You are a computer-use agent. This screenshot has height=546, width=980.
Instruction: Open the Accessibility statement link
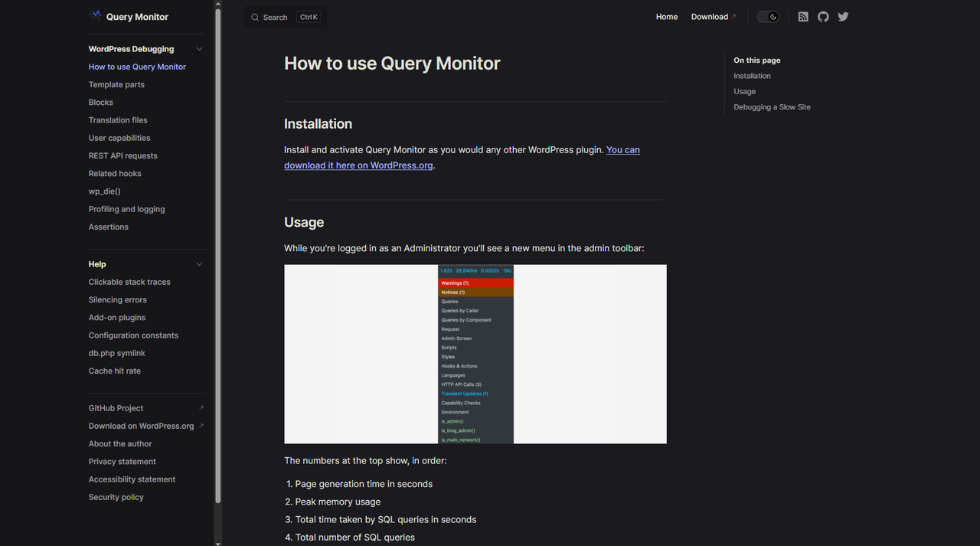click(132, 479)
